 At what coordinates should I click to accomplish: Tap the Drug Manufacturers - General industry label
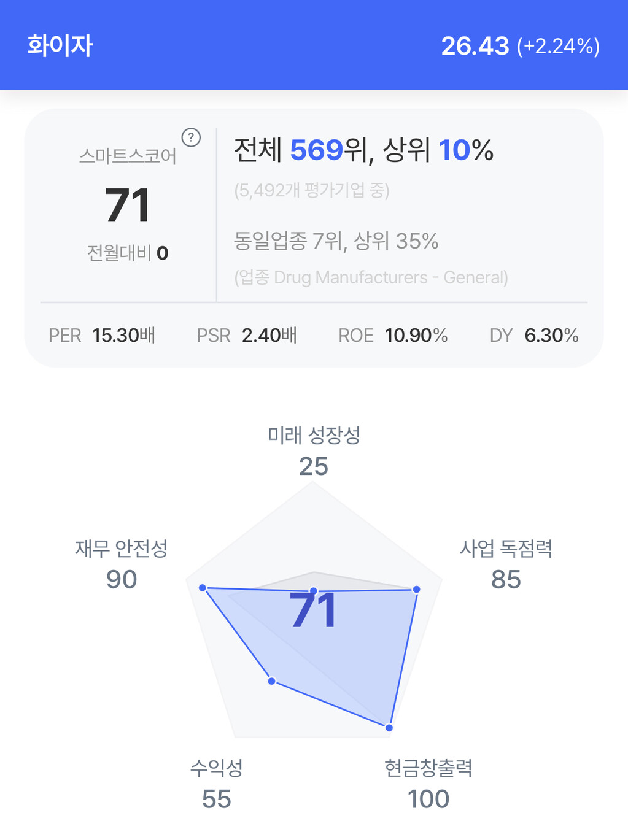[371, 277]
